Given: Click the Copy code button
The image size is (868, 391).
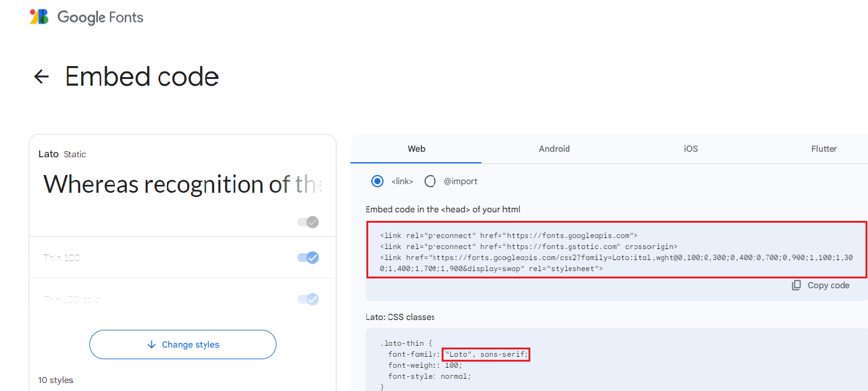Looking at the screenshot, I should pyautogui.click(x=820, y=285).
